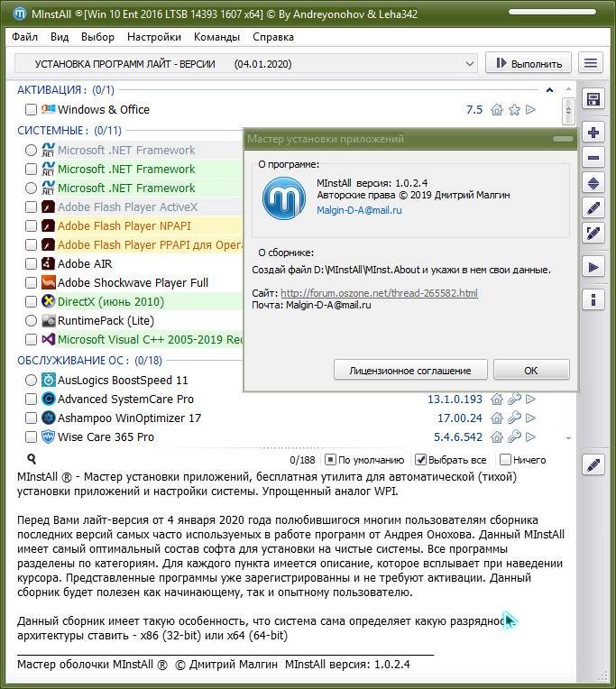Toggle the Выбрать все checkbox
The image size is (616, 689).
click(x=420, y=460)
